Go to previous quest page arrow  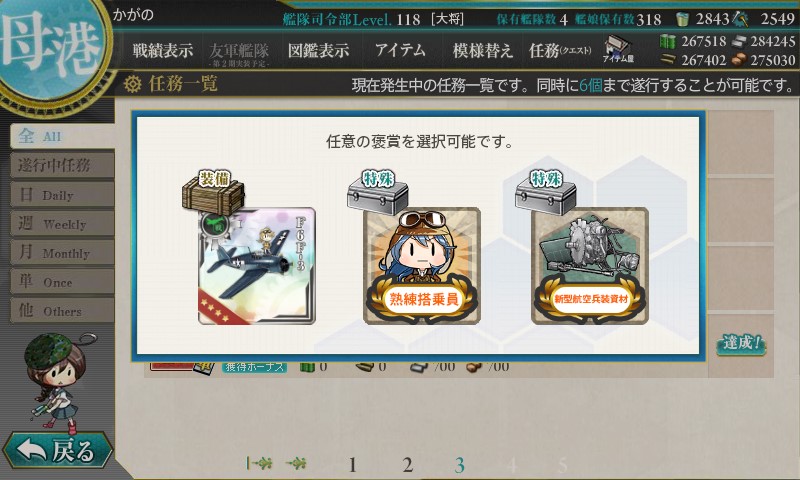(x=296, y=463)
